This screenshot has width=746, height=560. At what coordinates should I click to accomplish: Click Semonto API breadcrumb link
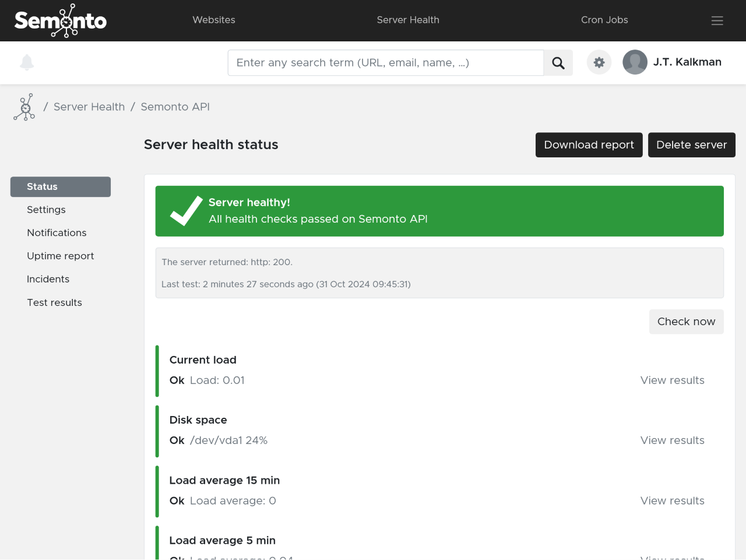click(x=175, y=107)
